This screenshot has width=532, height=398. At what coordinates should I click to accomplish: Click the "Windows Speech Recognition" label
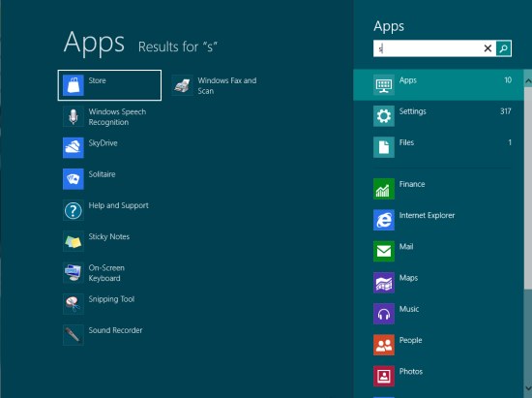coord(117,117)
